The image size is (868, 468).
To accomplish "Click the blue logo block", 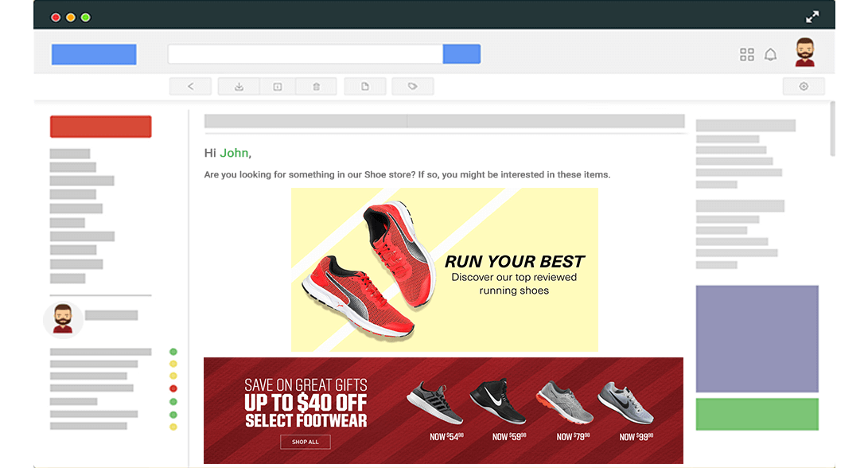I will pos(94,54).
